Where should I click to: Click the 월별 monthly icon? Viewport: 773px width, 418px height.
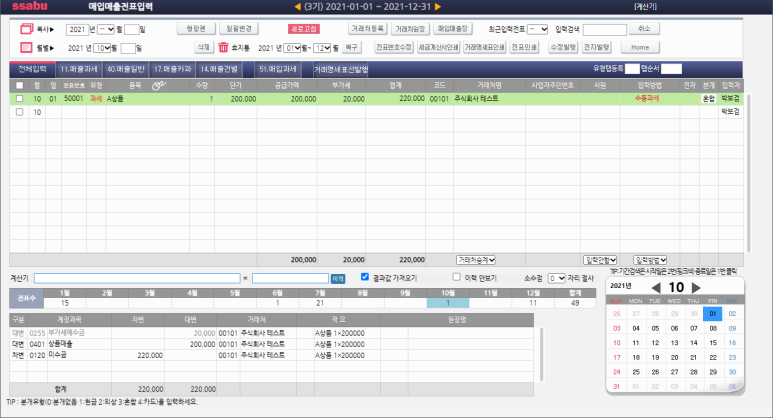(x=26, y=48)
